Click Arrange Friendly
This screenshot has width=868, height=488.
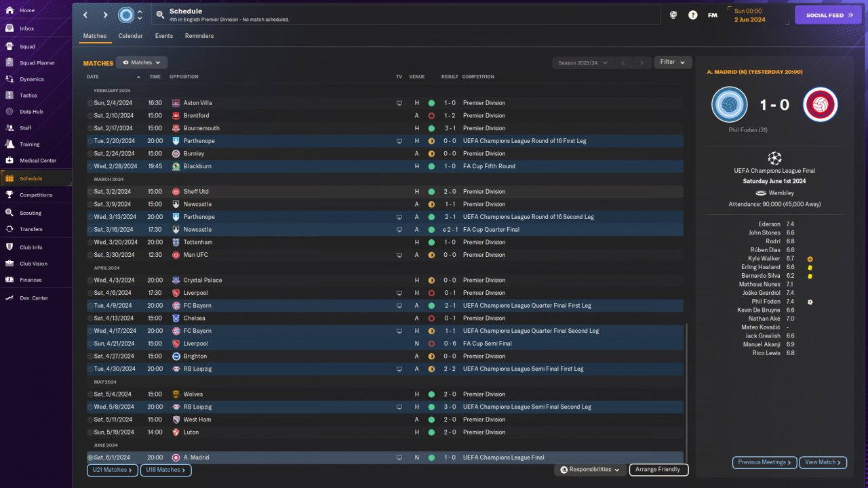point(658,470)
